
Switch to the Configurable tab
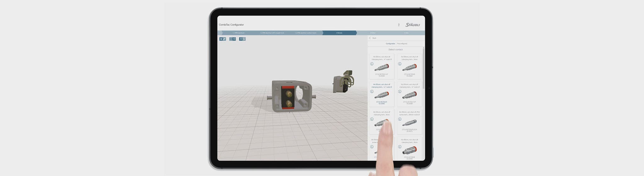click(390, 44)
